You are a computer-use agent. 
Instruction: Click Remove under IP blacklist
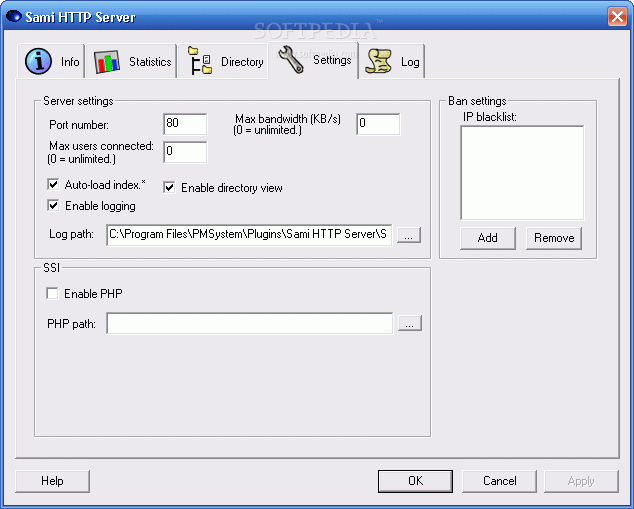pyautogui.click(x=554, y=238)
